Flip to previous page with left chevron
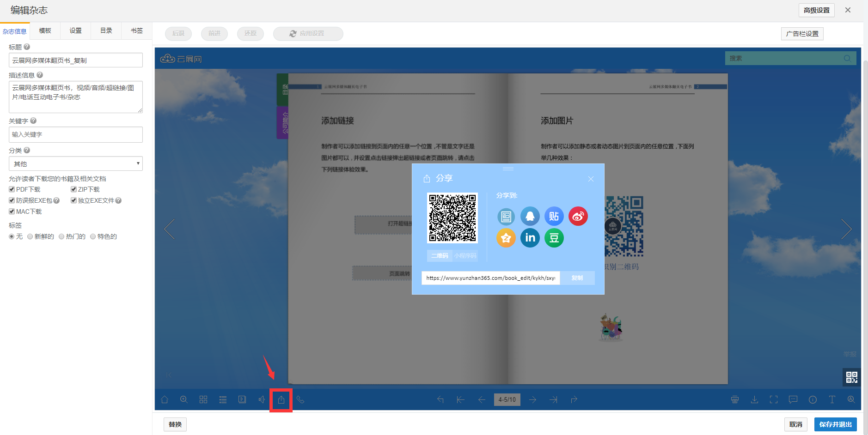The width and height of the screenshot is (868, 435). pos(170,229)
